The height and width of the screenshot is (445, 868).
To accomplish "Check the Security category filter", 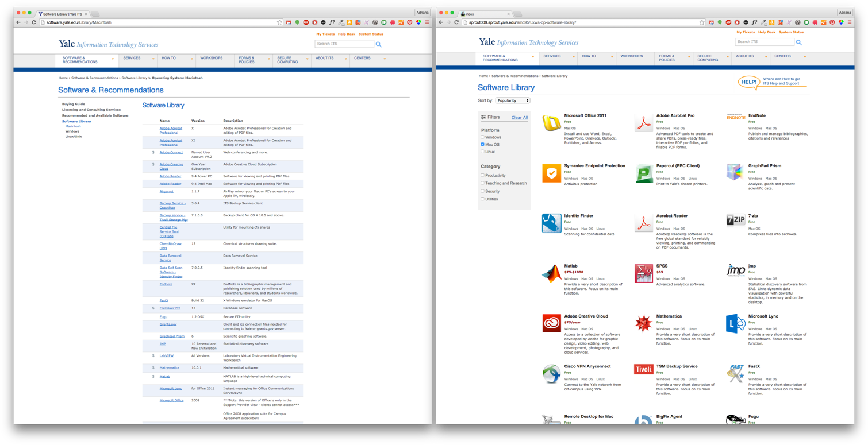I will click(x=482, y=191).
